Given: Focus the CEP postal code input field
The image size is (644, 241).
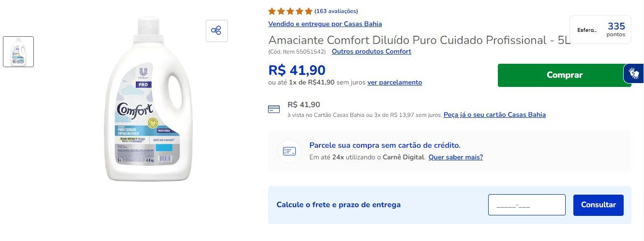Looking at the screenshot, I should 527,205.
